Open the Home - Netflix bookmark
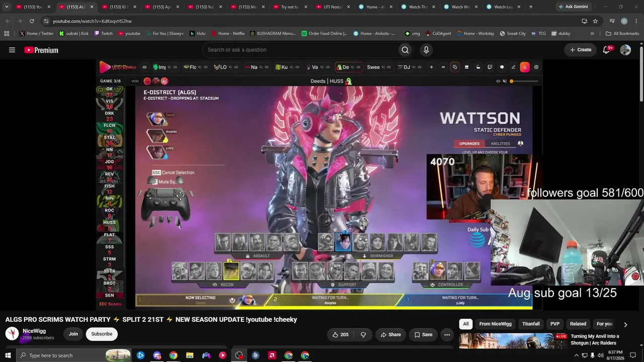Viewport: 644px width, 362px height. coord(228,34)
